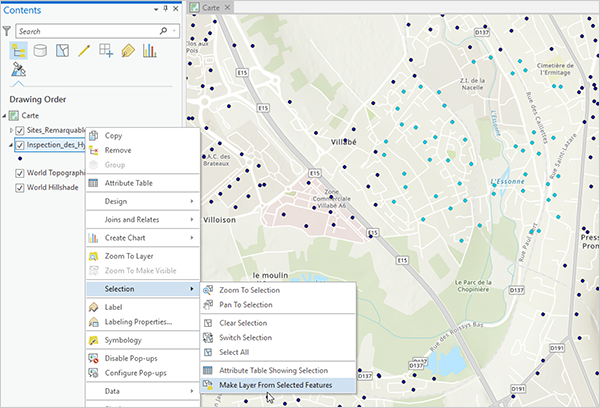This screenshot has height=408, width=600.
Task: Click Zoom To Selection in the submenu
Action: [250, 289]
